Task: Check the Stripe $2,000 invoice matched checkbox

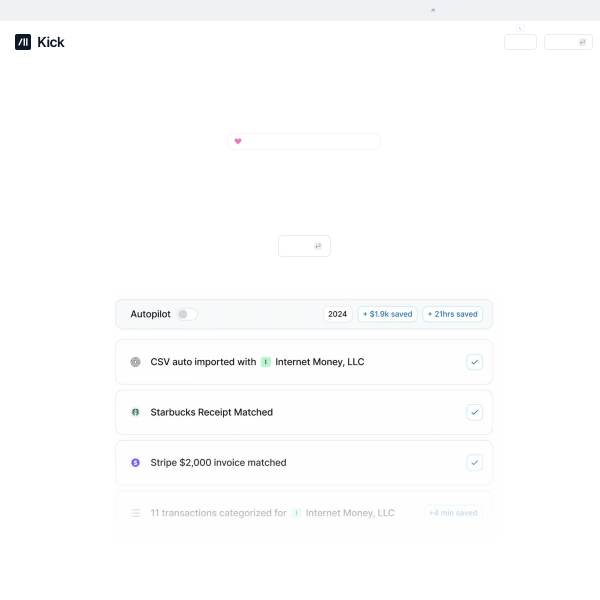Action: click(474, 463)
